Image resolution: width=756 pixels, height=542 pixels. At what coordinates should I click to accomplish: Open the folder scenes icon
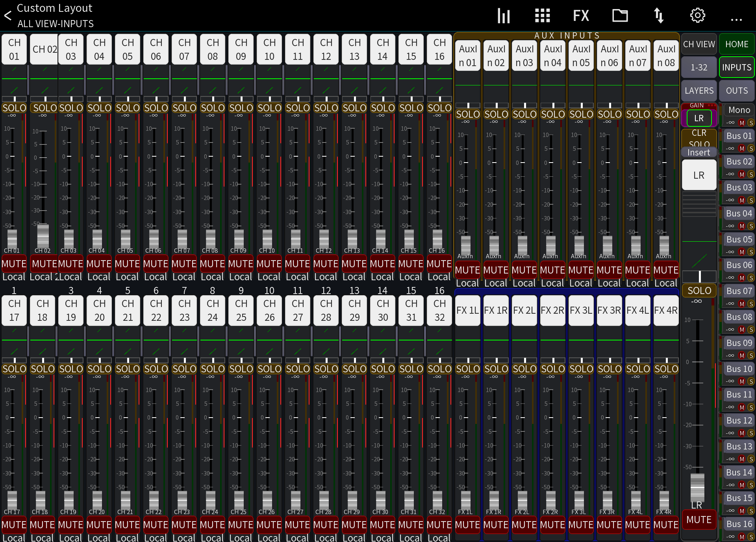pyautogui.click(x=620, y=15)
